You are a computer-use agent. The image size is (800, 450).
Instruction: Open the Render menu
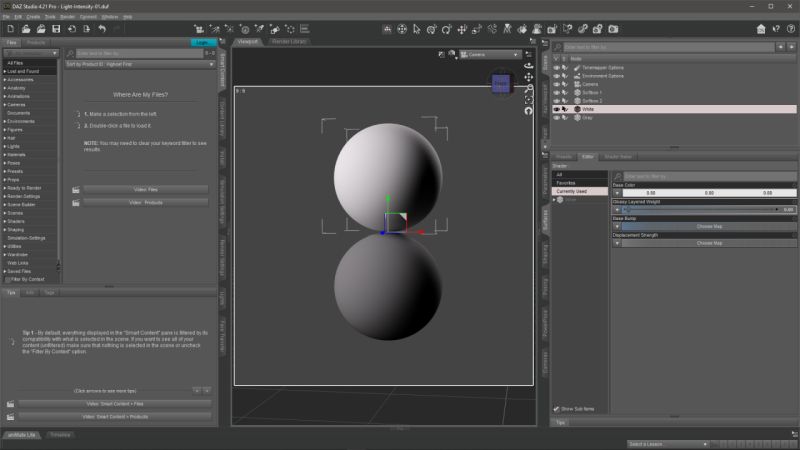pyautogui.click(x=67, y=17)
